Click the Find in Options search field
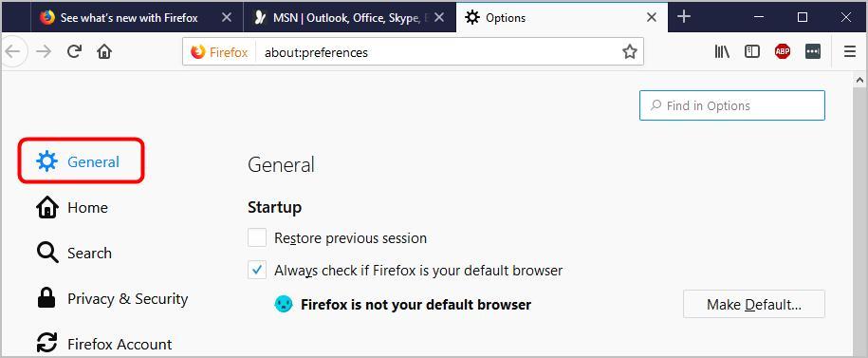The image size is (868, 358). point(731,105)
